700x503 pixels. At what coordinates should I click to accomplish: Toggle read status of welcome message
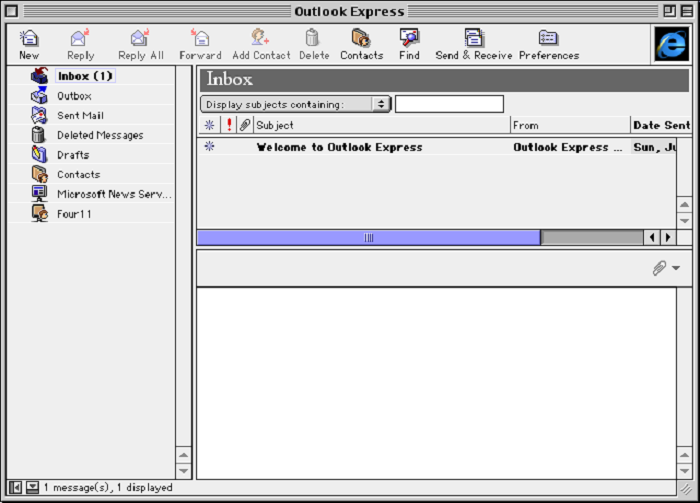tap(209, 147)
